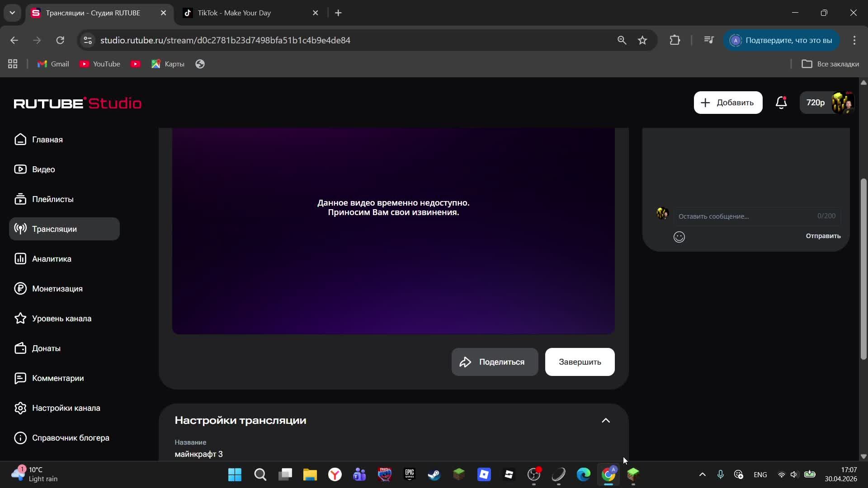Focus the Оставить сообщение chat field
This screenshot has height=488, width=868.
746,216
